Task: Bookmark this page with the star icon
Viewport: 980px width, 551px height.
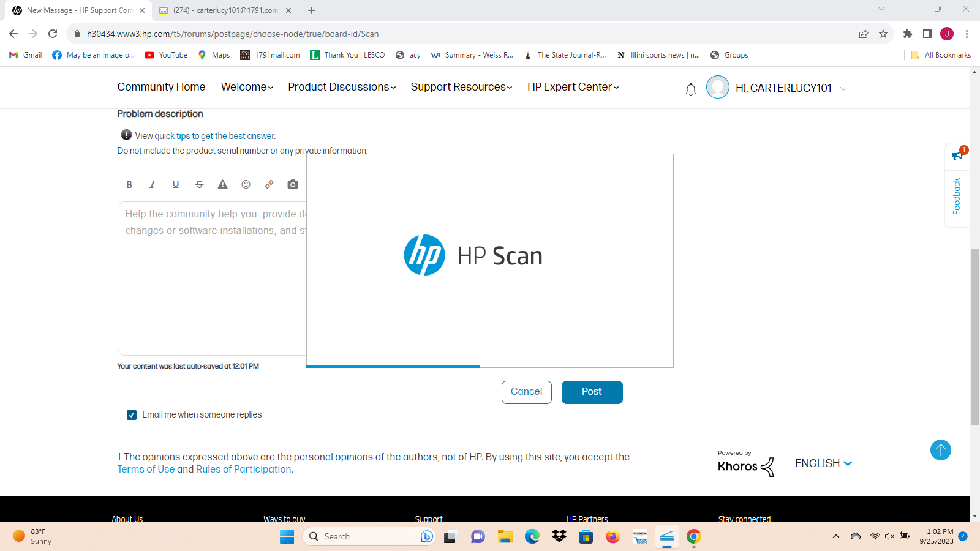Action: [883, 34]
